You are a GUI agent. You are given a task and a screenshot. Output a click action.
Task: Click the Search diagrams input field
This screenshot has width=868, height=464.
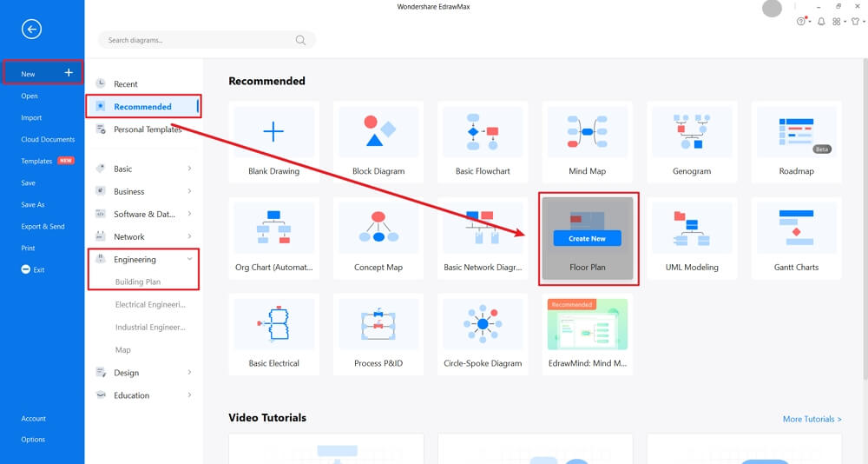207,40
